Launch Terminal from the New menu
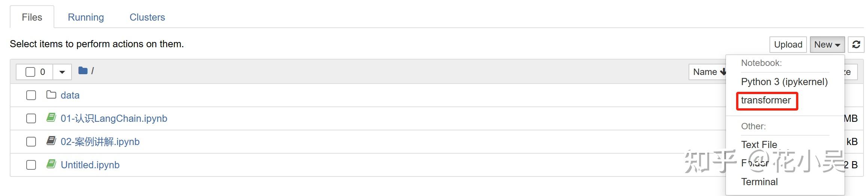The width and height of the screenshot is (868, 196). [x=759, y=182]
